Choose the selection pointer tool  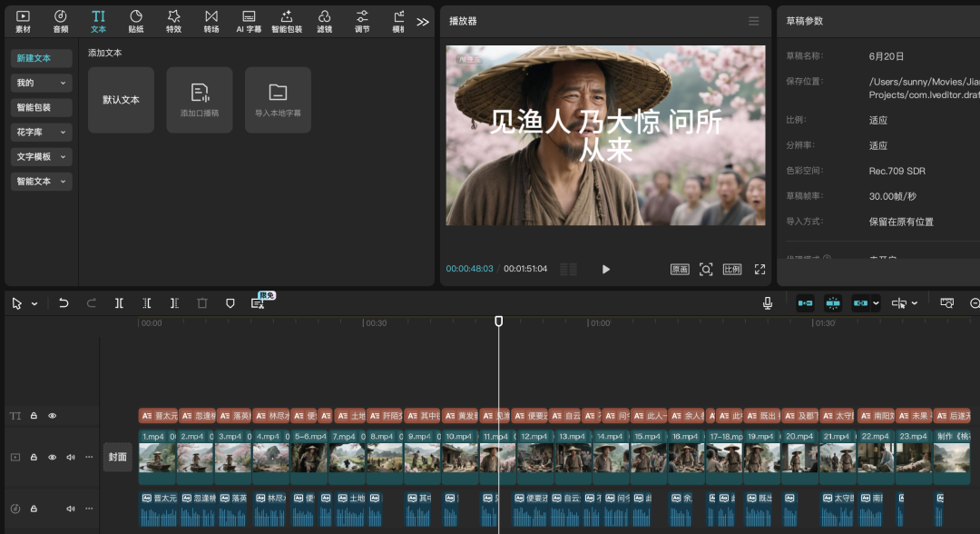(17, 303)
